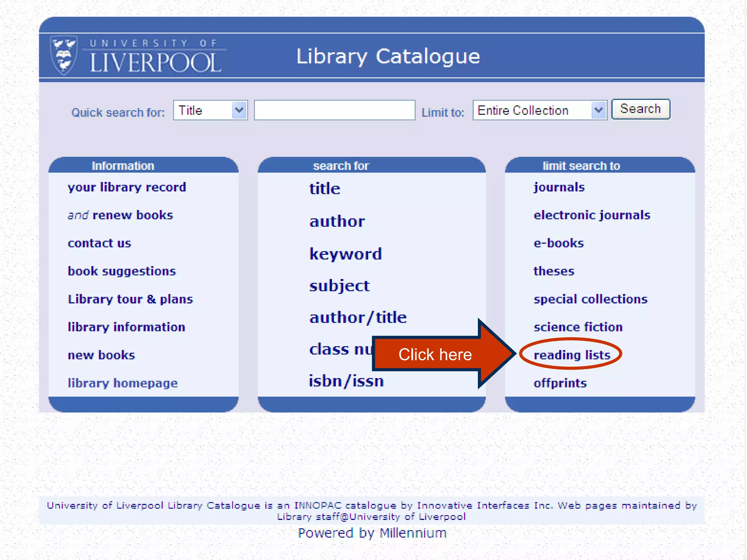Limit search to electronic journals
747x560 pixels.
point(591,215)
